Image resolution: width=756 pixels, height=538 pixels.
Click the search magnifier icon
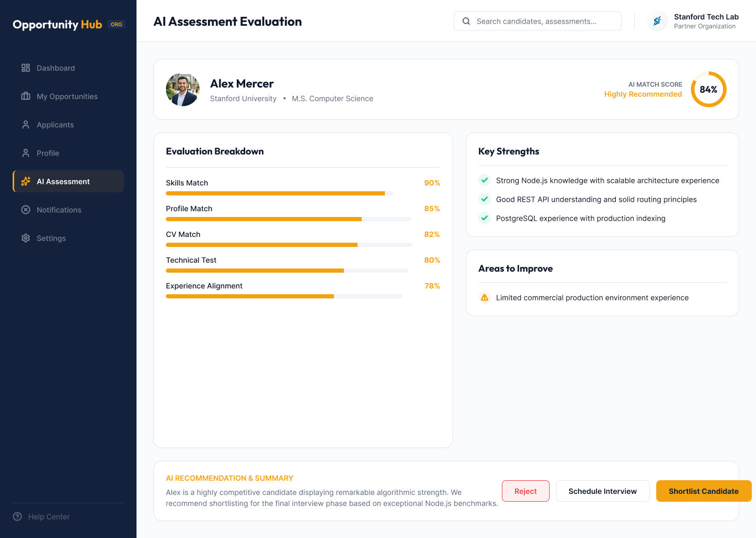pyautogui.click(x=466, y=21)
